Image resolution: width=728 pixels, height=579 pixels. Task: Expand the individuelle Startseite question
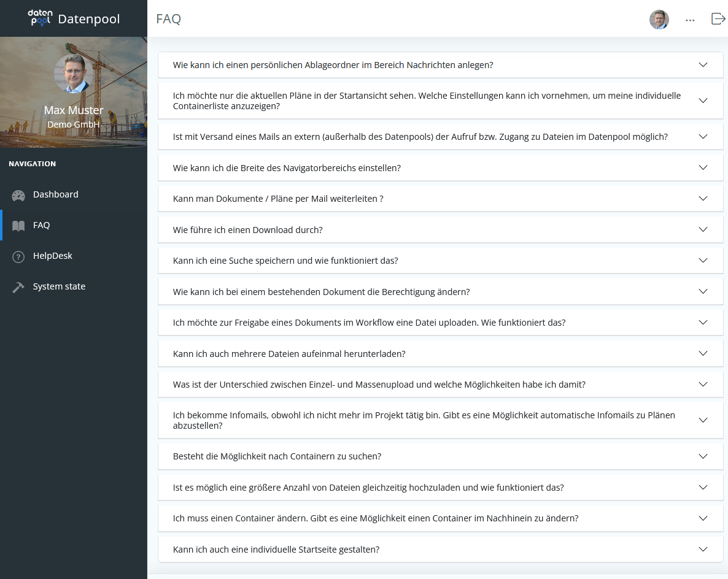(703, 549)
